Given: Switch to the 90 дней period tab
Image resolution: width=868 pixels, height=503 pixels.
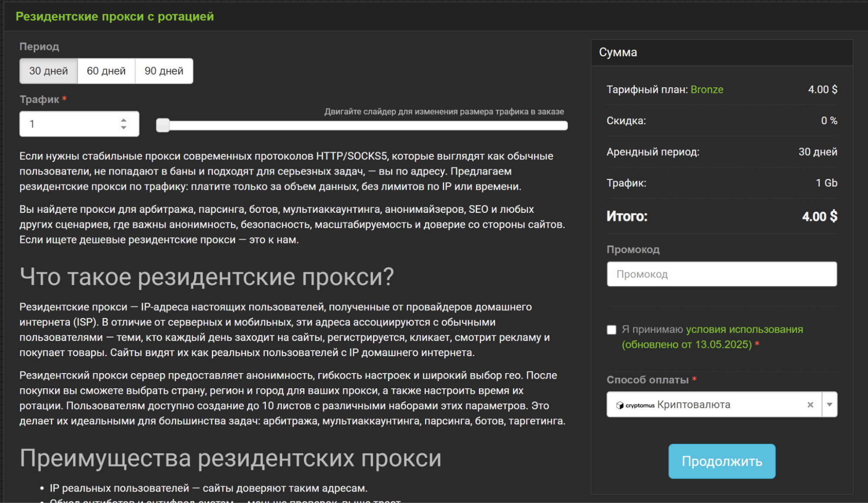Looking at the screenshot, I should tap(164, 70).
